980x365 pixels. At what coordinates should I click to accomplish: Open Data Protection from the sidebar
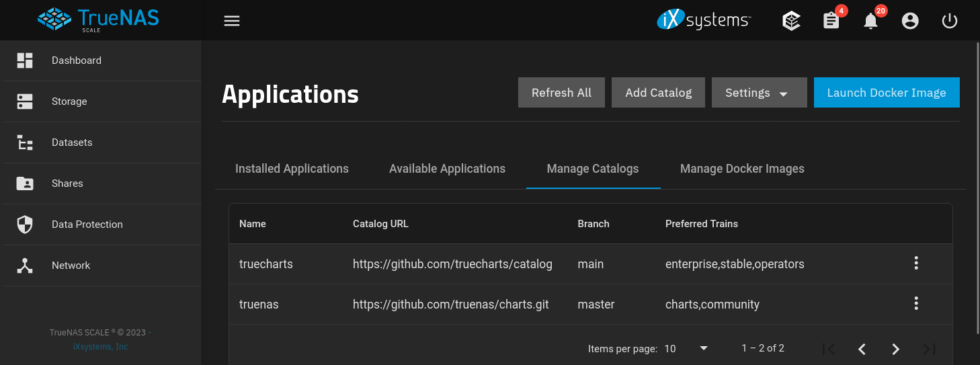tap(101, 225)
